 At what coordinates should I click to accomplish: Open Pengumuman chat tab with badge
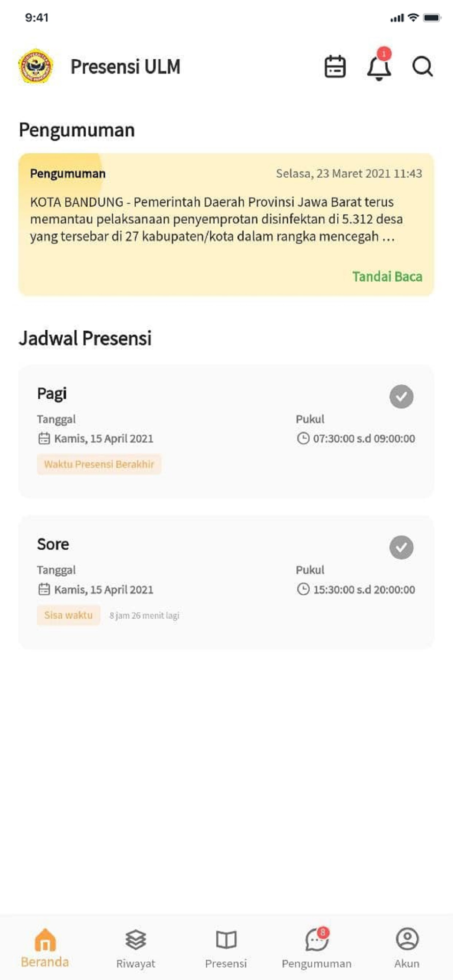317,947
